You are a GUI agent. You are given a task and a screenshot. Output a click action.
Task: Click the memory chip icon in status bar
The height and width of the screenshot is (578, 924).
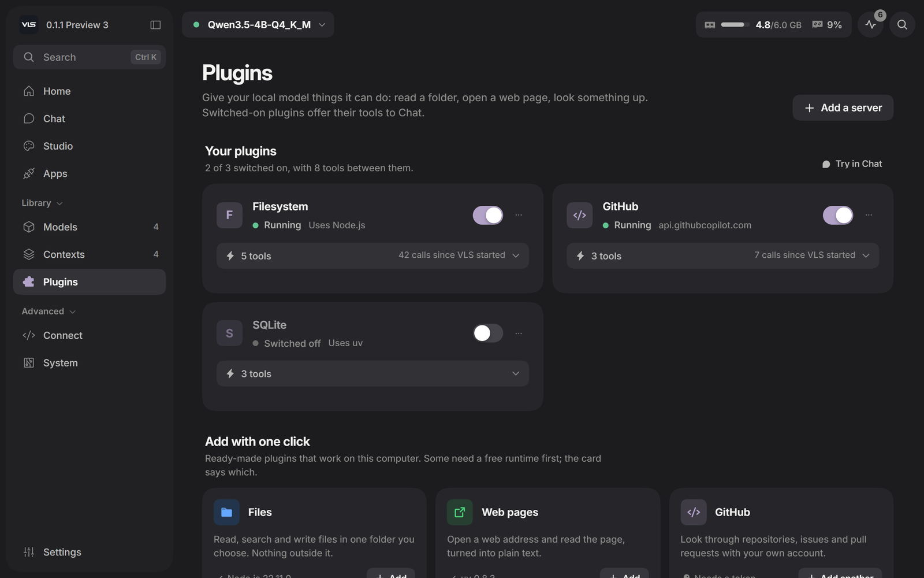coord(710,25)
